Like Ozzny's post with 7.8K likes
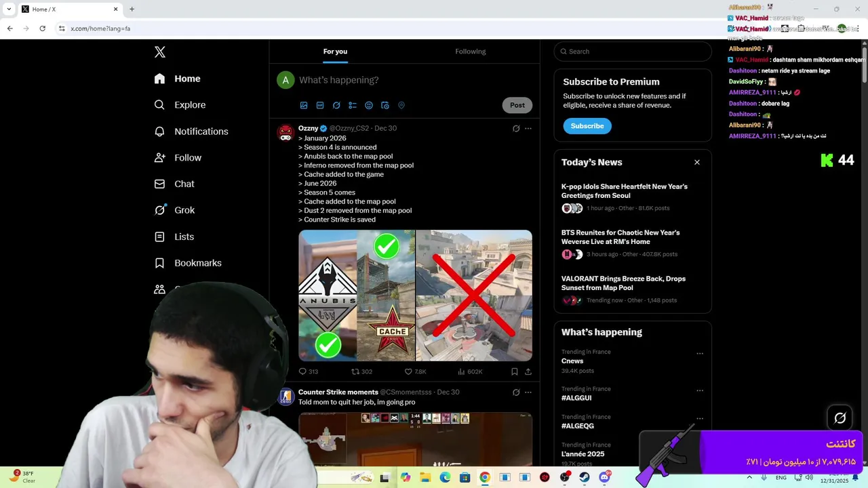This screenshot has width=868, height=488. pyautogui.click(x=415, y=371)
